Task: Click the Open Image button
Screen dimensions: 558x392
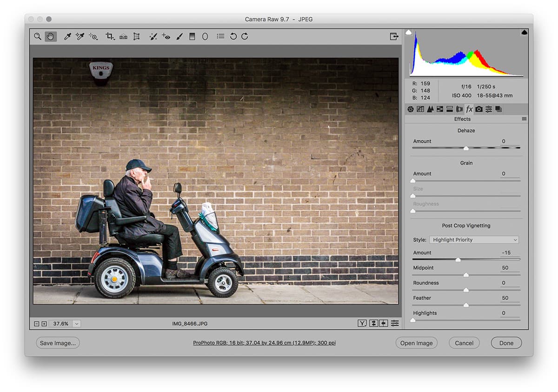Action: 417,343
